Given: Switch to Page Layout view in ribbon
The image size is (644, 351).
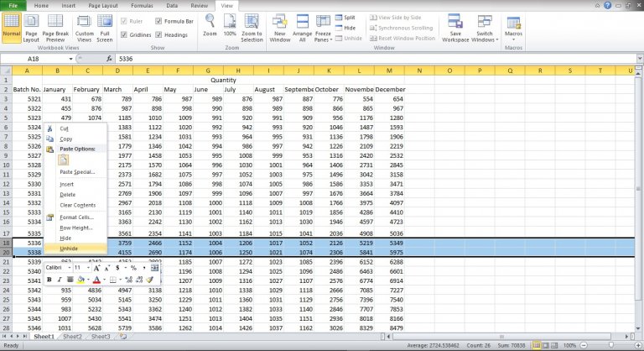Looking at the screenshot, I should [31, 28].
